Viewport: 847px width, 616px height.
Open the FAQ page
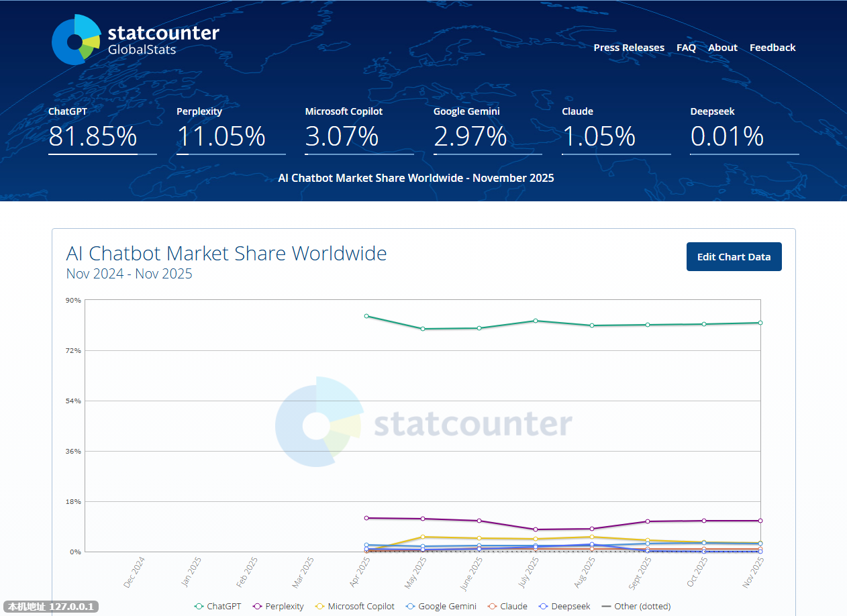pyautogui.click(x=686, y=48)
